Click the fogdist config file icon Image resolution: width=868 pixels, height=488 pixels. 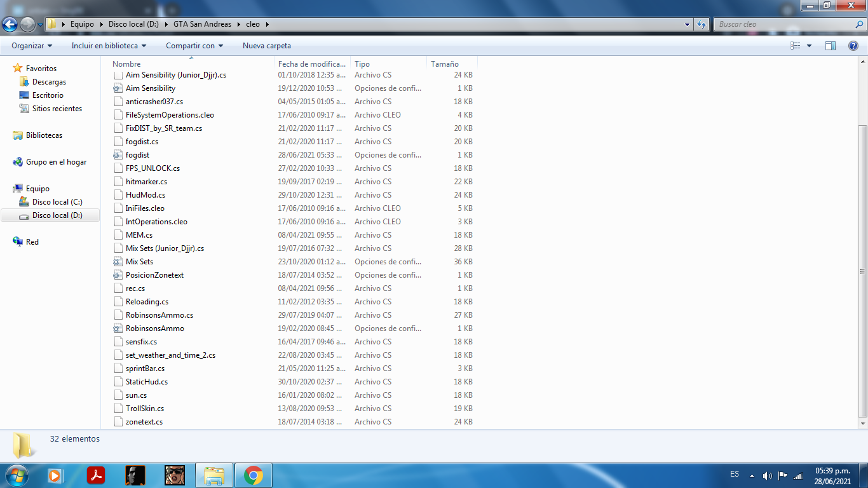point(118,155)
